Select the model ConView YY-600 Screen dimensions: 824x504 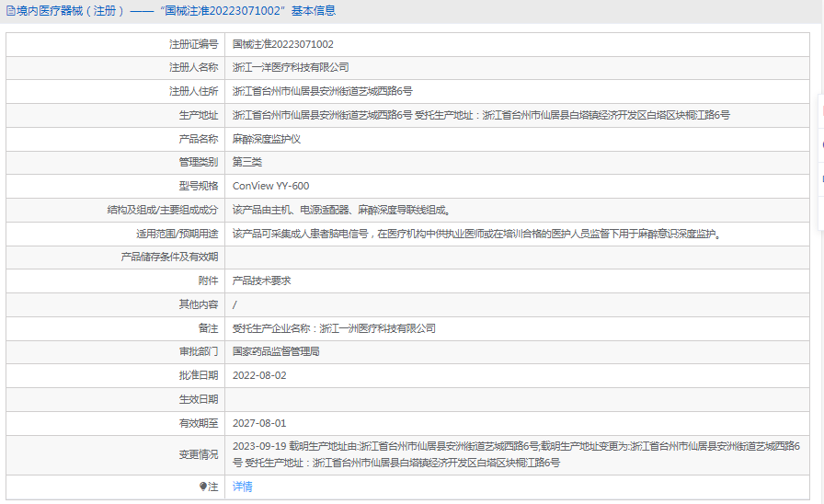[x=270, y=186]
